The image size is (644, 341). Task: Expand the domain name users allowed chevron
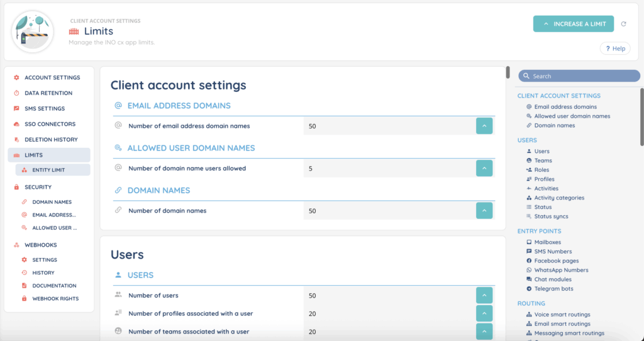click(484, 168)
